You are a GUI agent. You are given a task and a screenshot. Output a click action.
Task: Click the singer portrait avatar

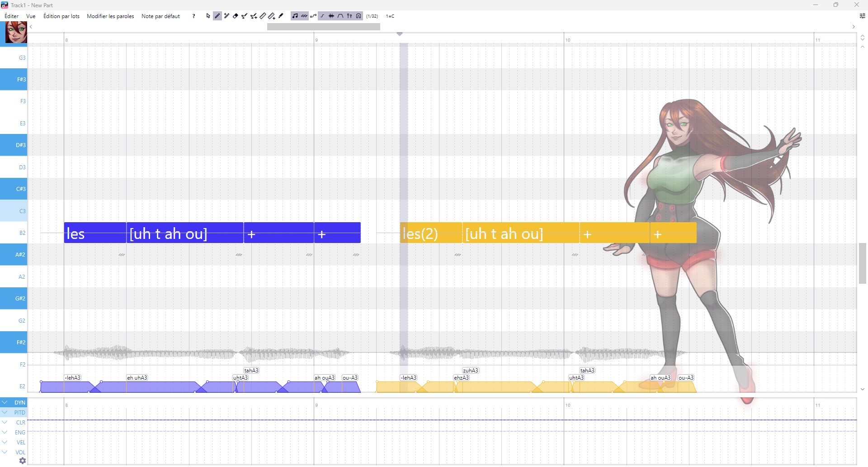point(16,32)
